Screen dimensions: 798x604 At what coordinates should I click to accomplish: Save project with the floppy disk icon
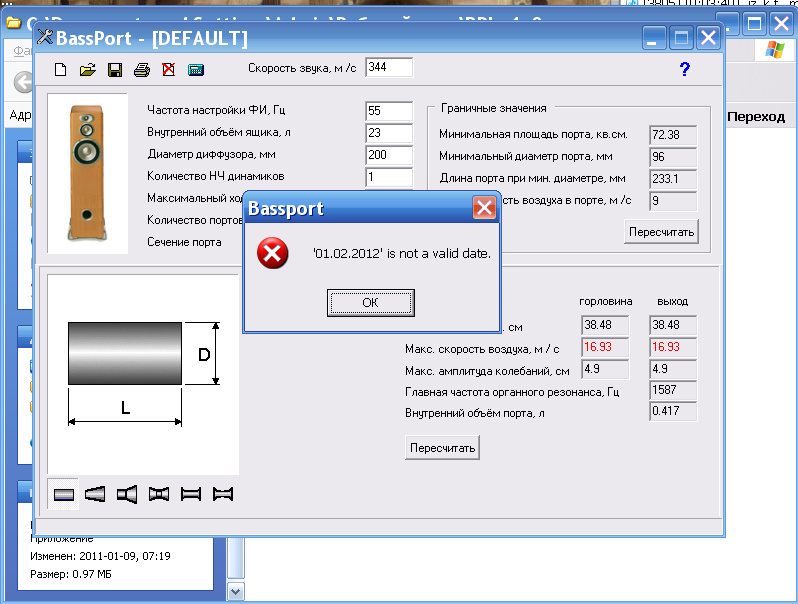(x=115, y=70)
